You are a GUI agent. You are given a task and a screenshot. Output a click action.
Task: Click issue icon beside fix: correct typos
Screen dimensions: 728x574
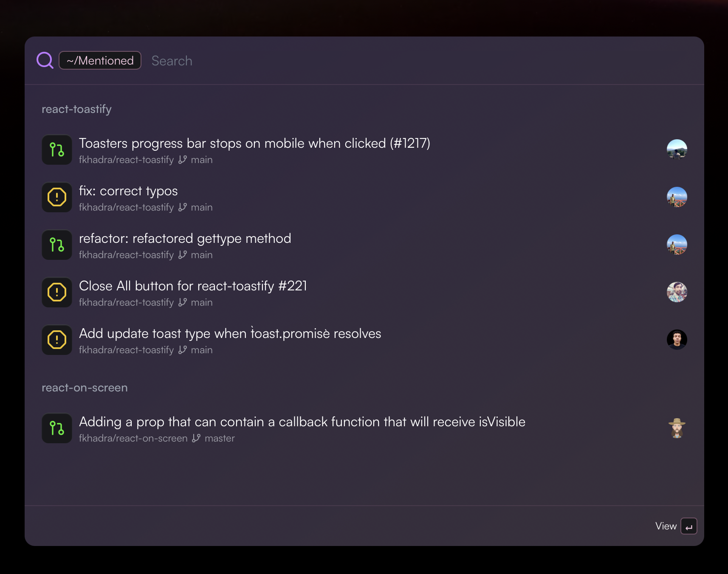click(x=57, y=197)
